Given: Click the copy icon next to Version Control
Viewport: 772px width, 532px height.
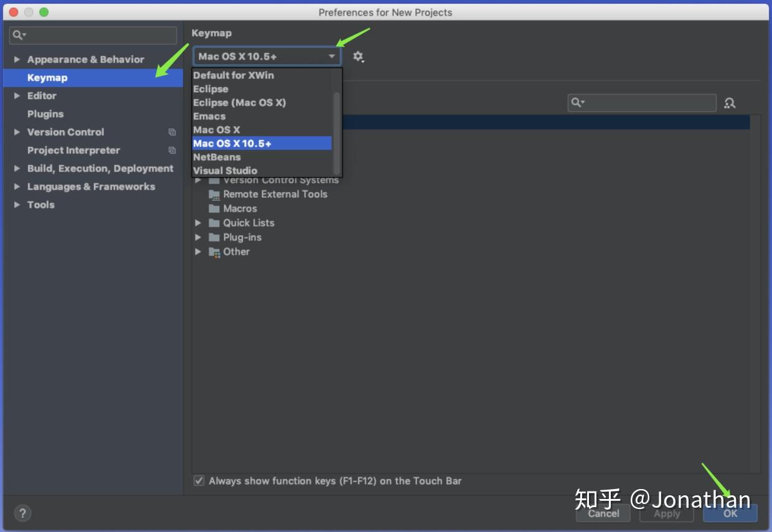Looking at the screenshot, I should [x=171, y=132].
